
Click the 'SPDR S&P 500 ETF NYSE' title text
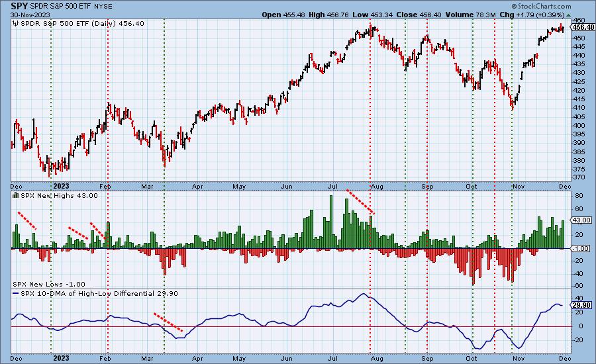click(71, 7)
